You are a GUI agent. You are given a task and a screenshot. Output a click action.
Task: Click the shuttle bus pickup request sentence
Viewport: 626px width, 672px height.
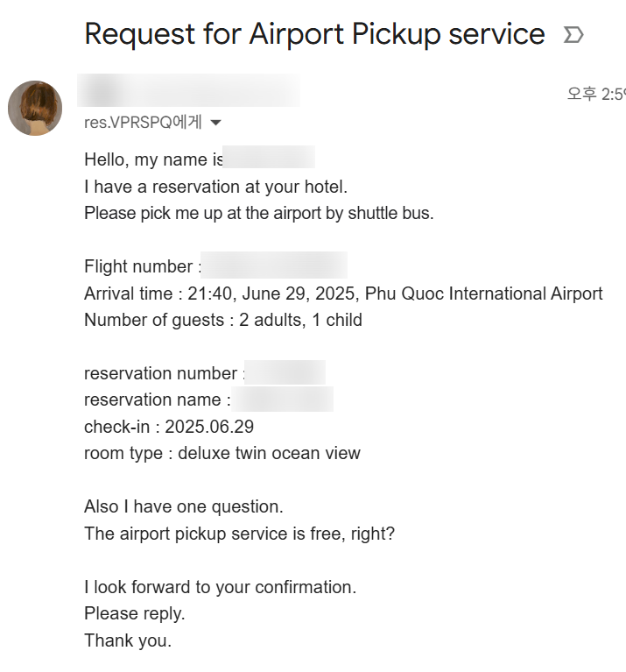point(258,213)
